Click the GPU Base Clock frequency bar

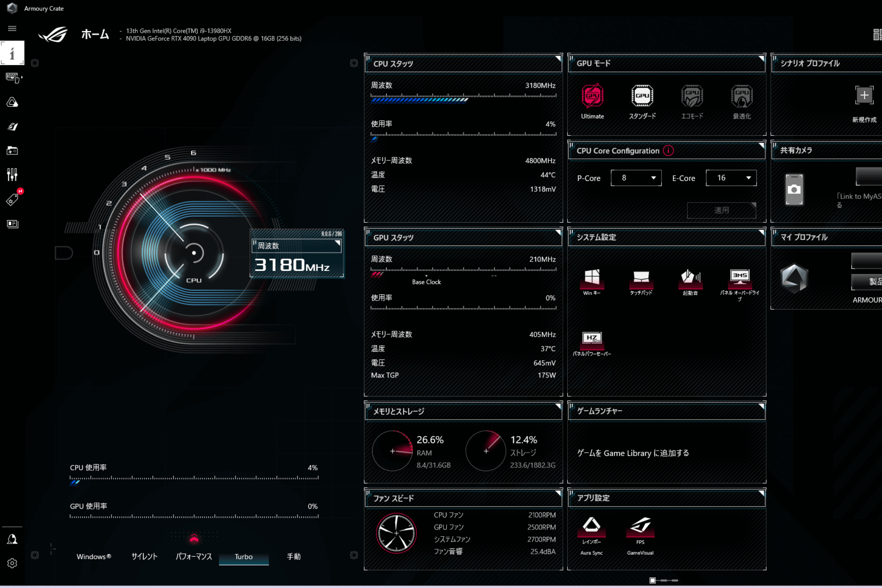pyautogui.click(x=463, y=272)
